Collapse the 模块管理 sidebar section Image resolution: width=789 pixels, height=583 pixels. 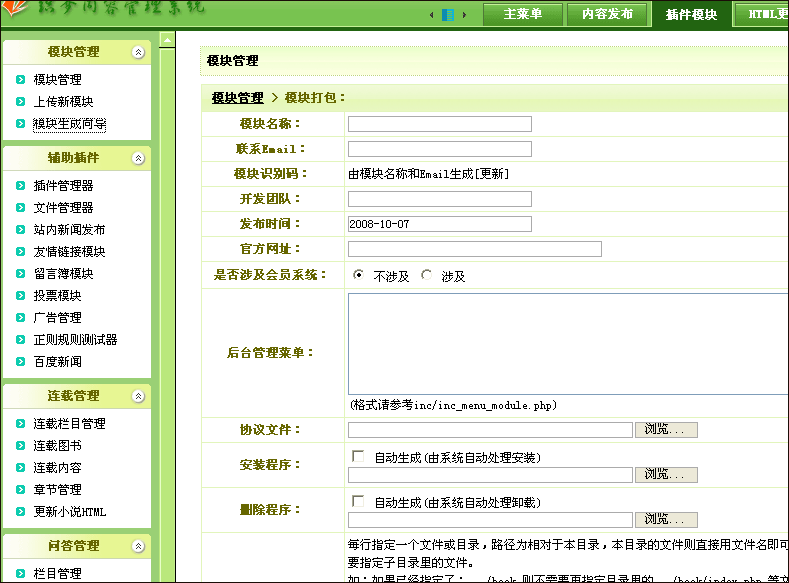tap(138, 52)
